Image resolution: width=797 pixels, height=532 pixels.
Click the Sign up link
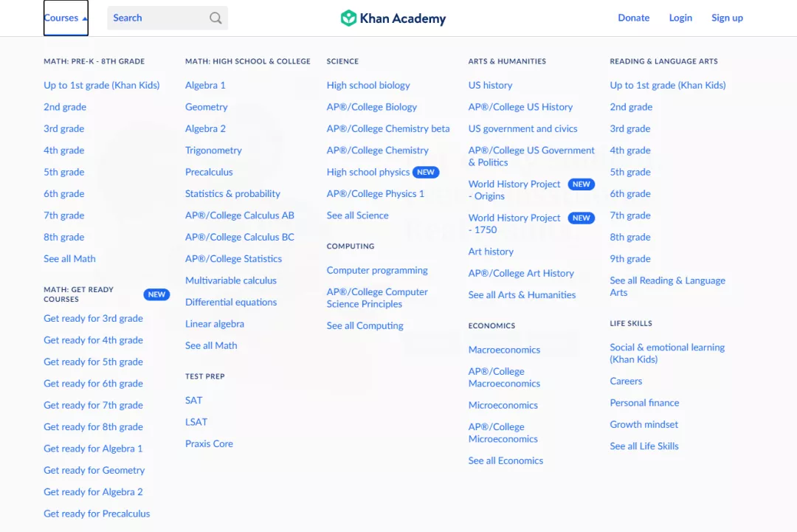727,18
